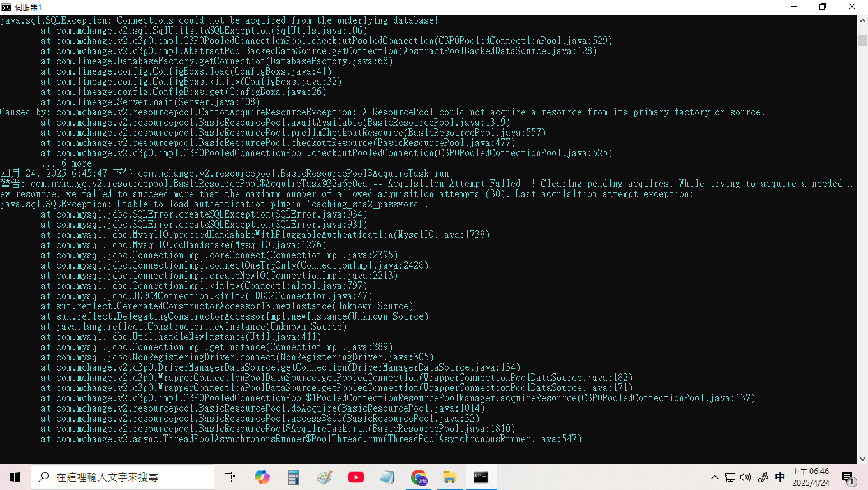
Task: Click the 'Caused by: CannotAcquireResourceException' line
Action: pyautogui.click(x=383, y=112)
